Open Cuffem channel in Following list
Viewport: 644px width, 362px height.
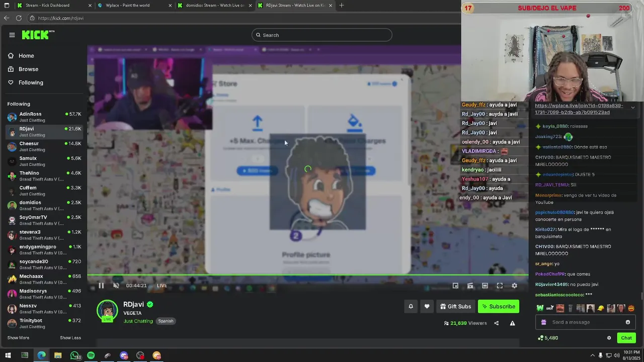(x=44, y=191)
